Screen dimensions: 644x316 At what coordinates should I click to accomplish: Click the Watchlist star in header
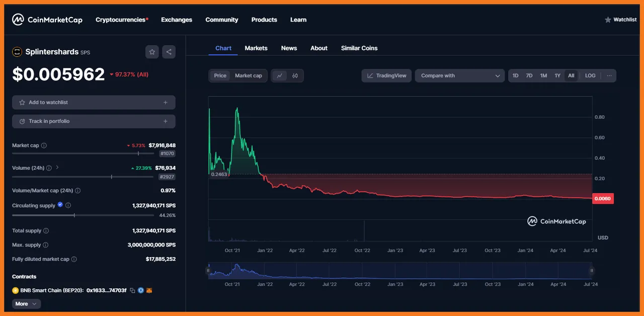click(608, 20)
